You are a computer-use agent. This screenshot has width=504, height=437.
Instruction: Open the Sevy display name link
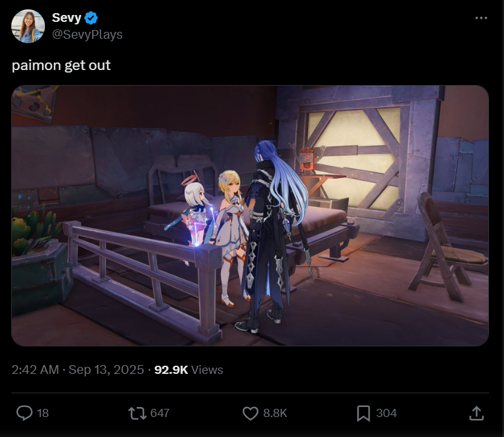point(67,18)
